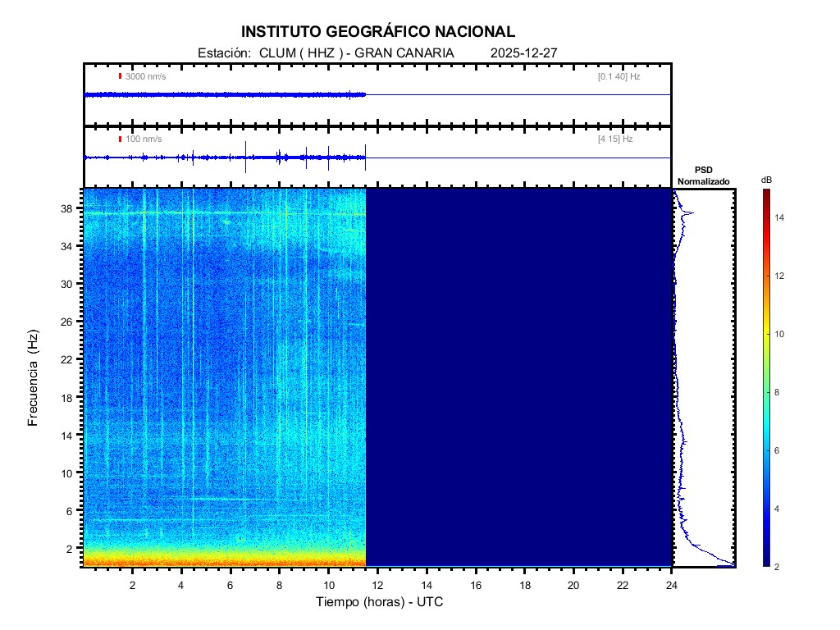Click the empty dark blue no-data spectrogram area

518,377
